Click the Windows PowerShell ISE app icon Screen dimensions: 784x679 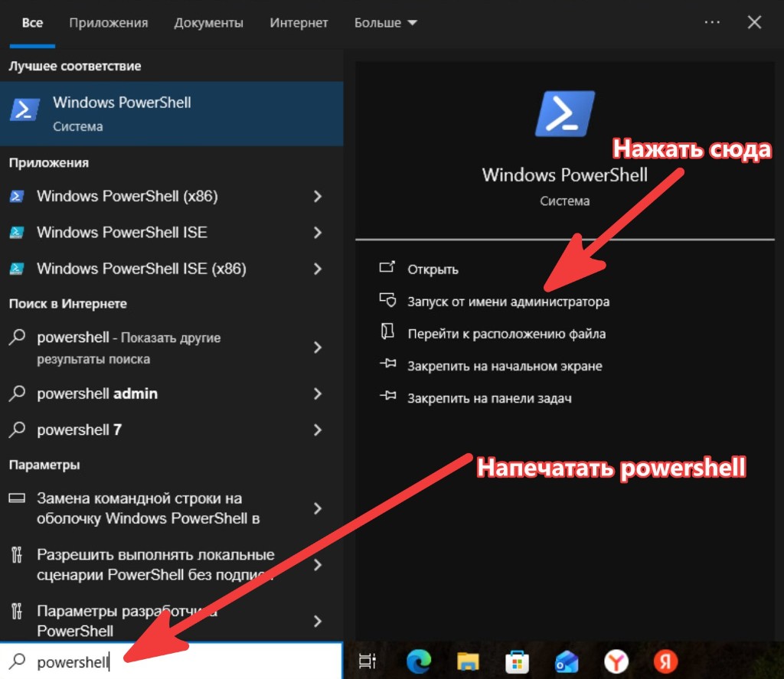click(17, 233)
